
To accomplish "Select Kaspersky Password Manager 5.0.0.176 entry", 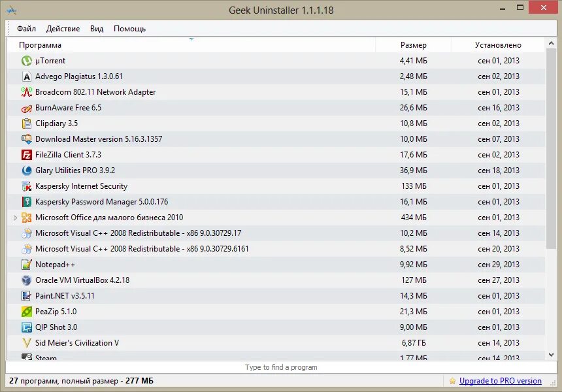I will tap(101, 202).
